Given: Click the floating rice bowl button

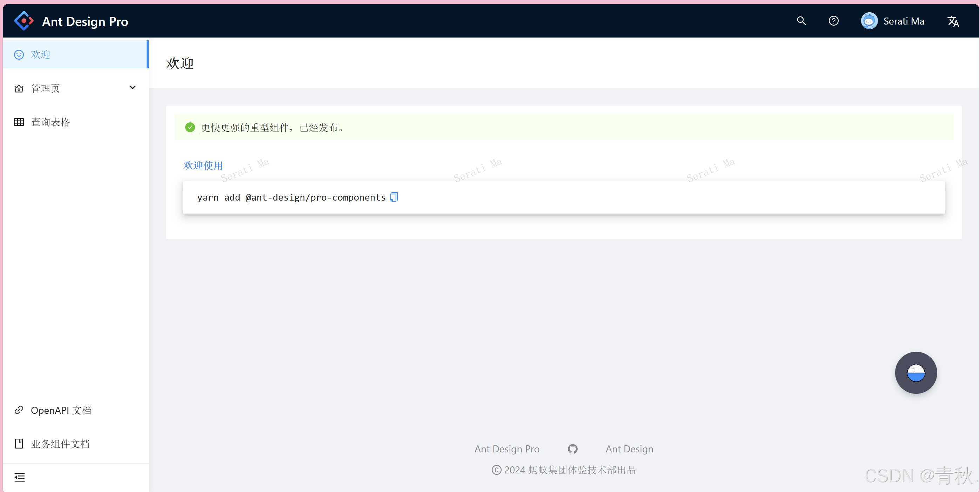Looking at the screenshot, I should coord(915,373).
